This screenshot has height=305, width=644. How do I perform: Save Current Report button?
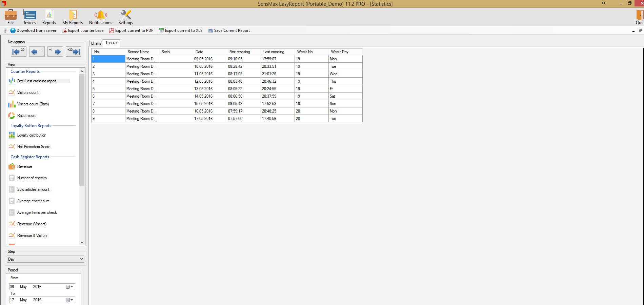[229, 30]
